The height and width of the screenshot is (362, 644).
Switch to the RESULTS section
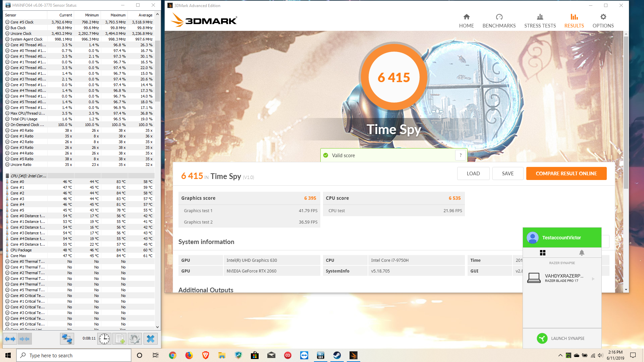[574, 21]
